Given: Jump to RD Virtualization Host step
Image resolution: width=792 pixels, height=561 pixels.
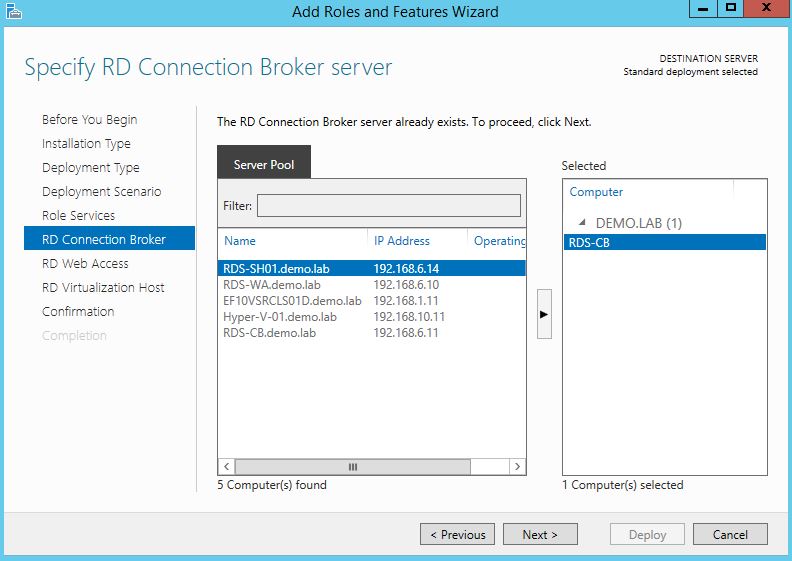Looking at the screenshot, I should [x=103, y=288].
